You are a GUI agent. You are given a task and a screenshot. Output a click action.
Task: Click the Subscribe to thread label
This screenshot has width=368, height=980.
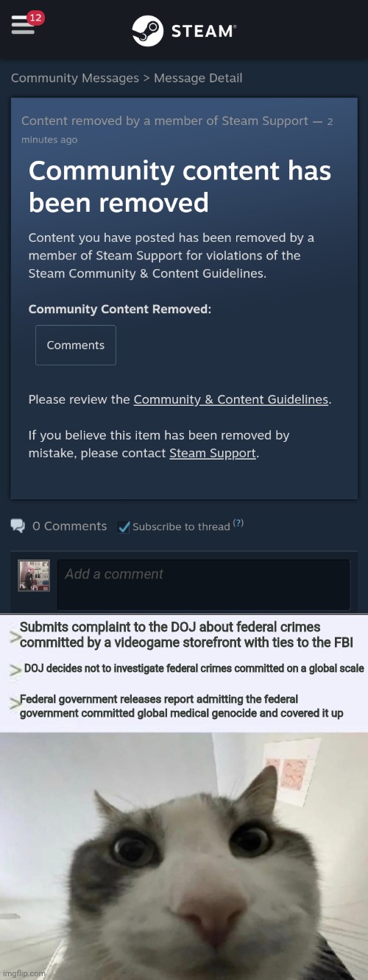[181, 526]
